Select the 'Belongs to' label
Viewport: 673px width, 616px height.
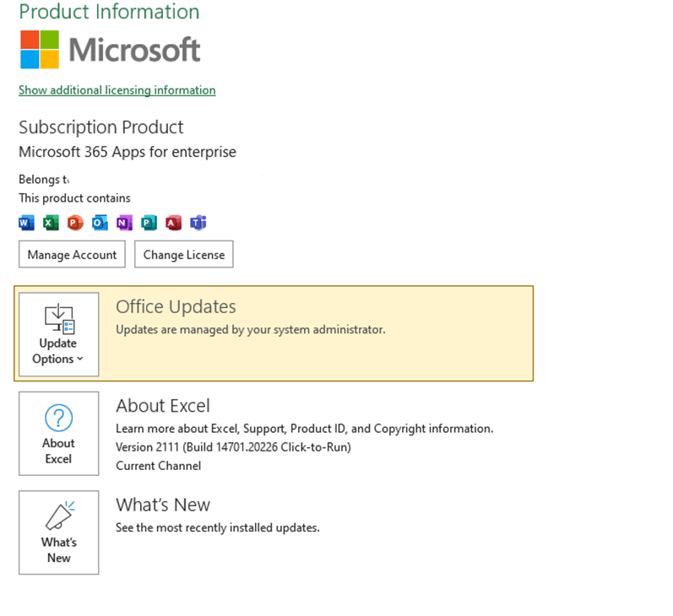[44, 179]
